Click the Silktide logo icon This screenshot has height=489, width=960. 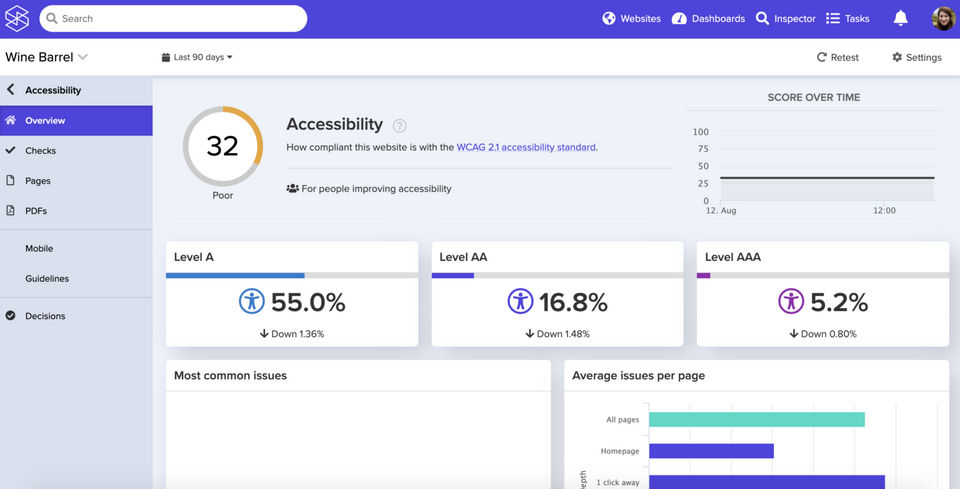[17, 18]
